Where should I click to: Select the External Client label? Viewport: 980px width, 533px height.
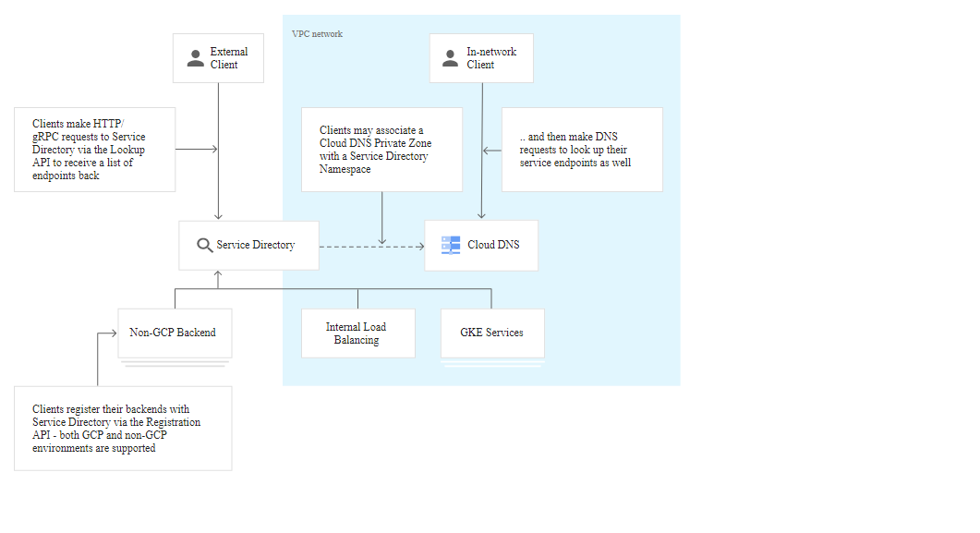[229, 58]
